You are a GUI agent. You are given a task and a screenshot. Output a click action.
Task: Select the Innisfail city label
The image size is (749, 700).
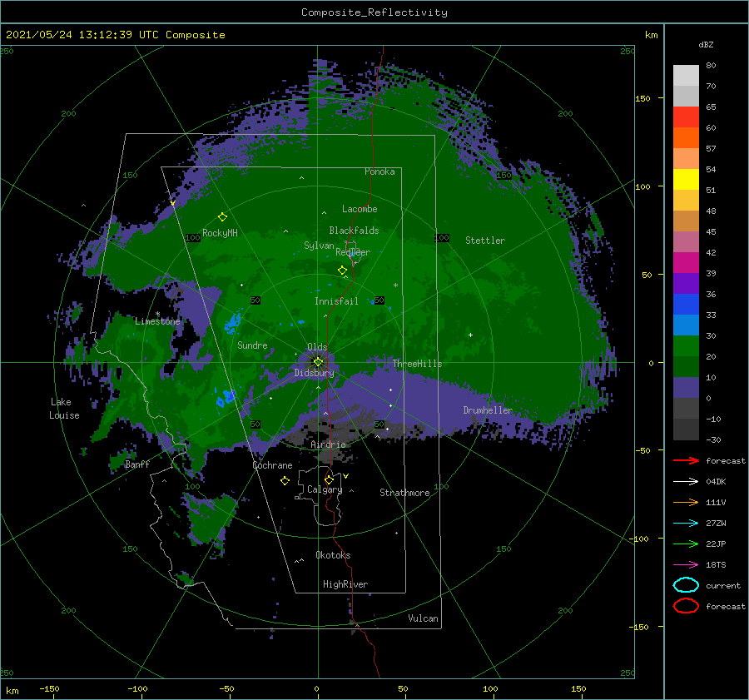pyautogui.click(x=336, y=301)
